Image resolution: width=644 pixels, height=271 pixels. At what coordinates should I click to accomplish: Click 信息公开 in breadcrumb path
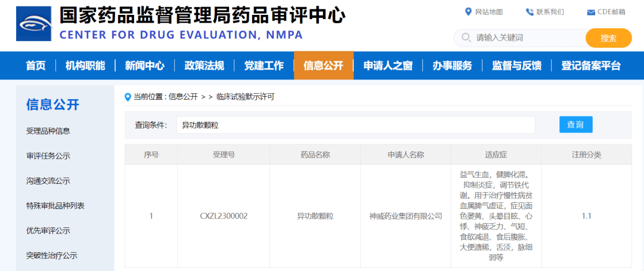pyautogui.click(x=183, y=97)
